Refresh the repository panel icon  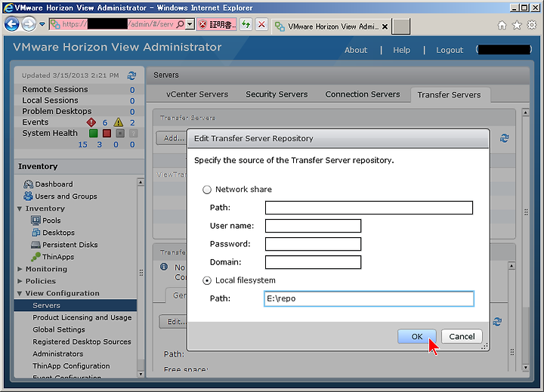click(497, 322)
